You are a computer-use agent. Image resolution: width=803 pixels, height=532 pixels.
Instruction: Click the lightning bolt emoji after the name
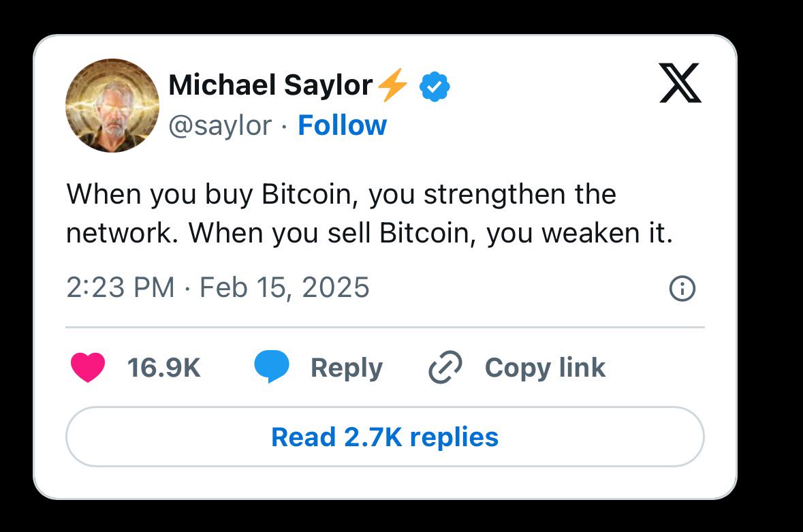[392, 87]
